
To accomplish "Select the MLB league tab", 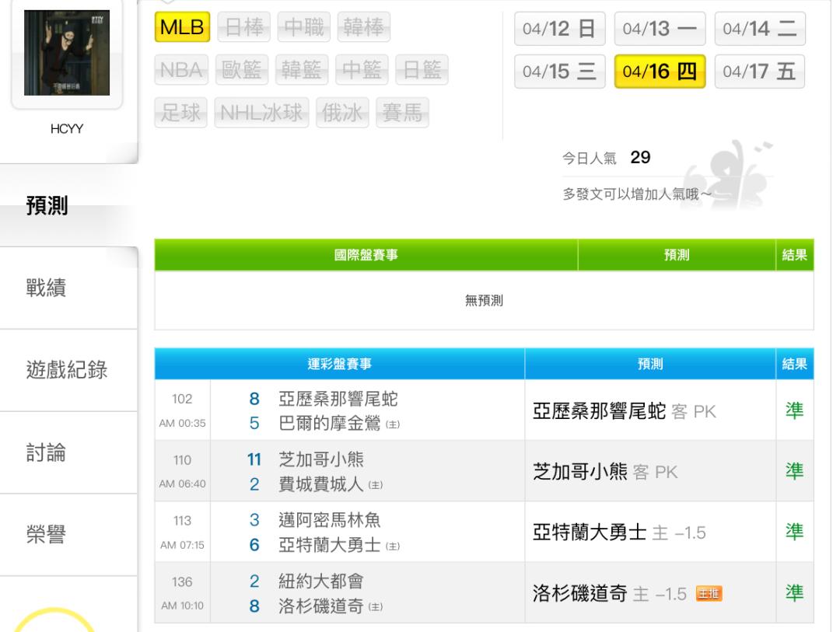I will click(x=184, y=29).
